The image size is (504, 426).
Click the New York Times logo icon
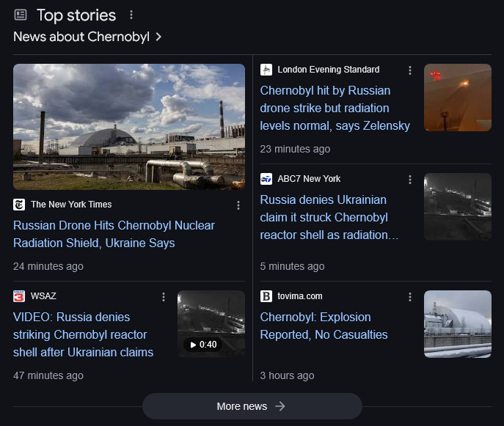(x=19, y=205)
